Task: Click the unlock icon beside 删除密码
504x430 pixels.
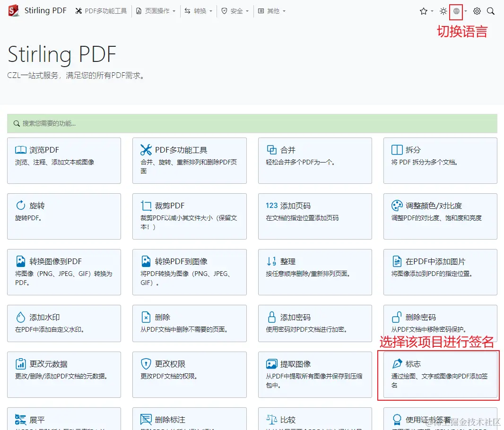Action: tap(397, 317)
